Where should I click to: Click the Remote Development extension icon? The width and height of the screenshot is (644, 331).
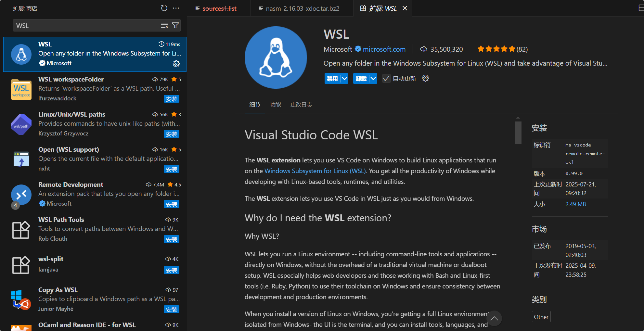pos(21,195)
